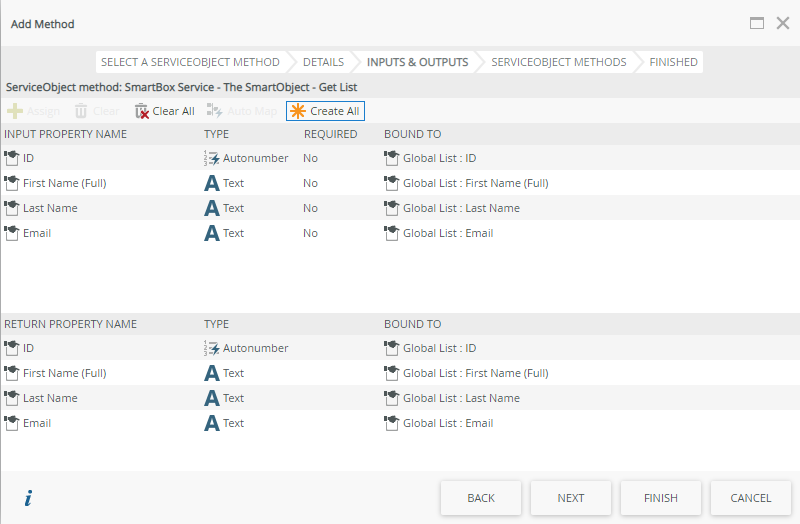Viewport: 800px width, 524px height.
Task: Click the Create All toolbar icon
Action: [x=298, y=111]
